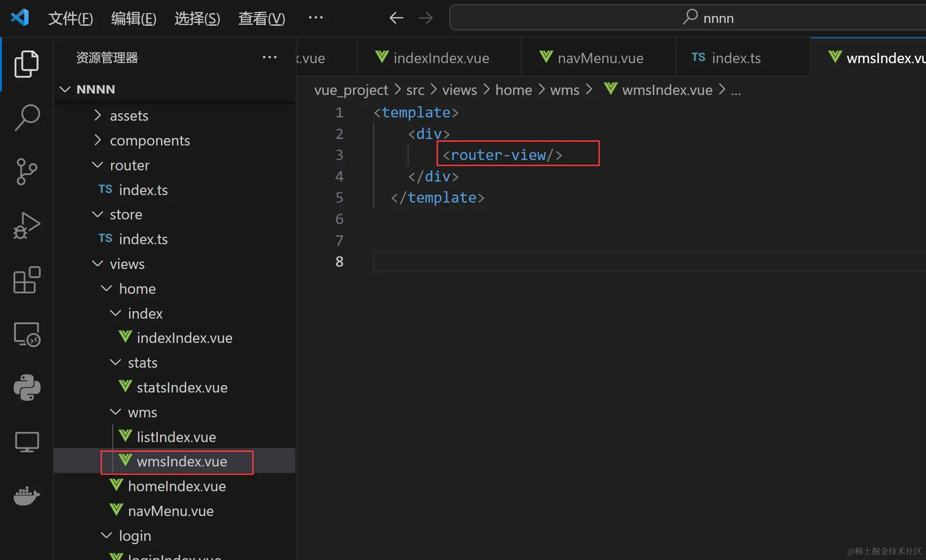Switch to the indexIndex.vue tab
The image size is (926, 560).
tap(441, 58)
